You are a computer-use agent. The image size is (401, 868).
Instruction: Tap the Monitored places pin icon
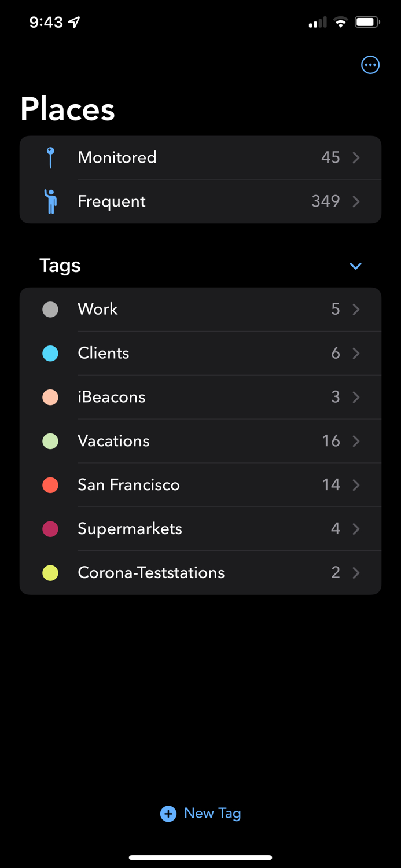[x=50, y=157]
